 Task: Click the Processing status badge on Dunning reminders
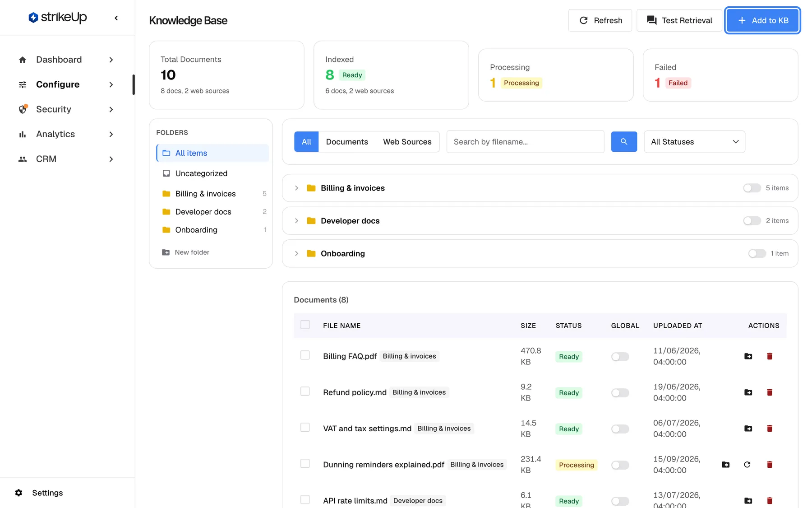[577, 465]
